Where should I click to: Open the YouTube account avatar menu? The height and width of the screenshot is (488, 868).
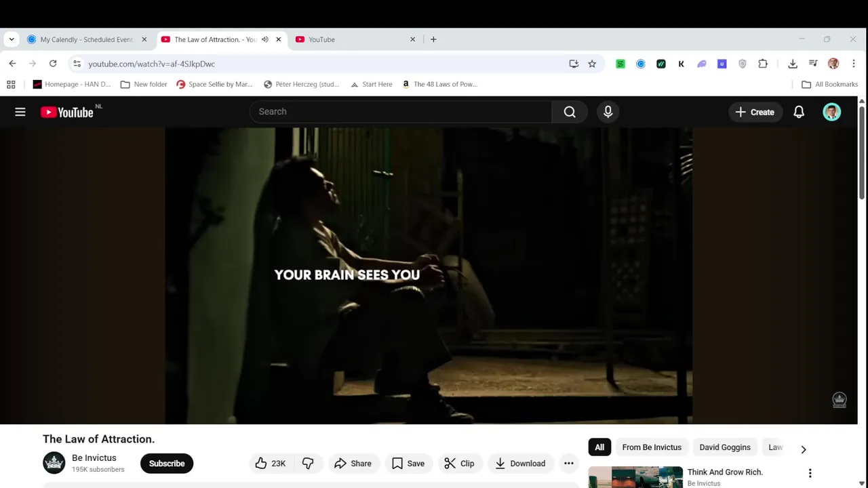[x=832, y=112]
